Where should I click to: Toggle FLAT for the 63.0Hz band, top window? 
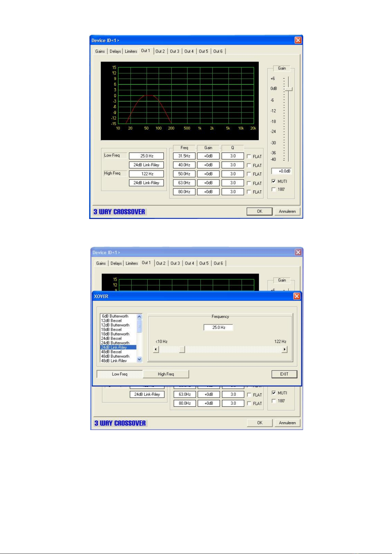click(249, 183)
